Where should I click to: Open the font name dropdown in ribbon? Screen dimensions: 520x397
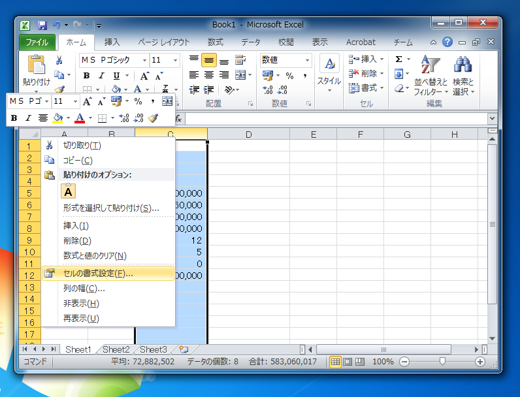(145, 60)
